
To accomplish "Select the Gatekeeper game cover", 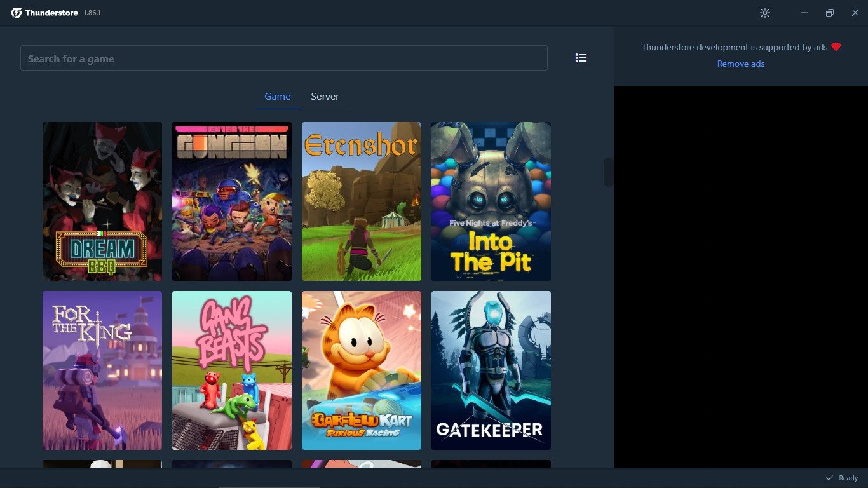I will pyautogui.click(x=491, y=370).
